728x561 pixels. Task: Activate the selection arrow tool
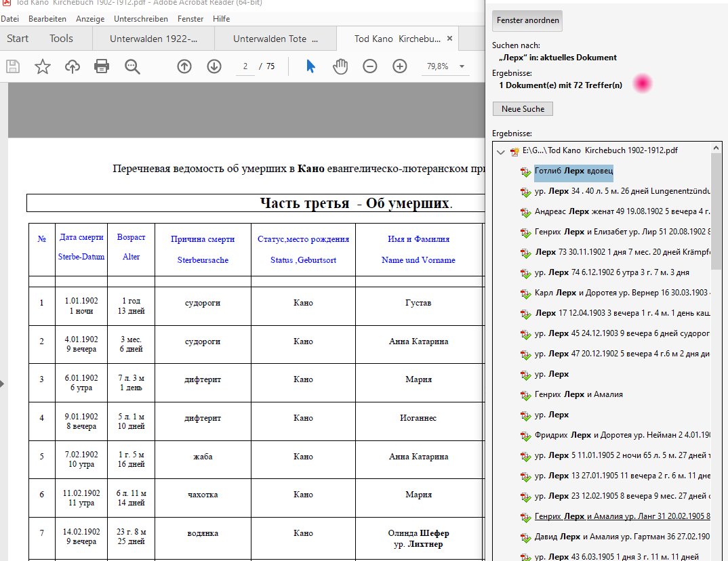[310, 66]
